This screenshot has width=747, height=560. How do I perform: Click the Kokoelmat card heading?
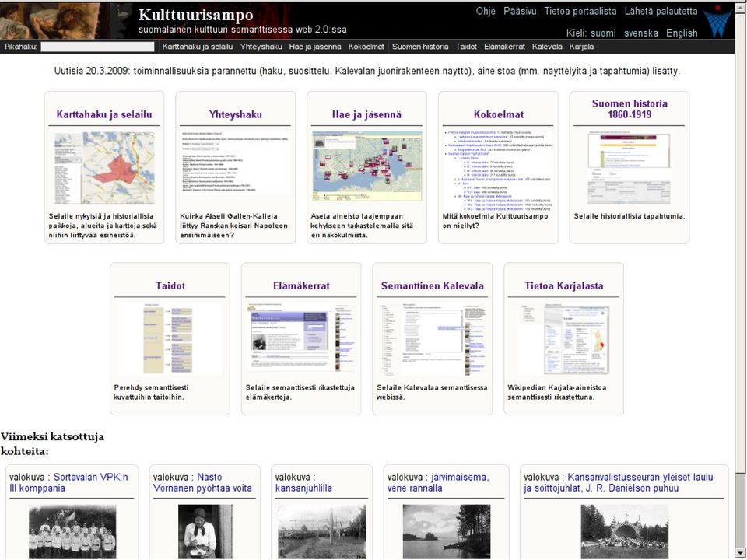tap(498, 115)
